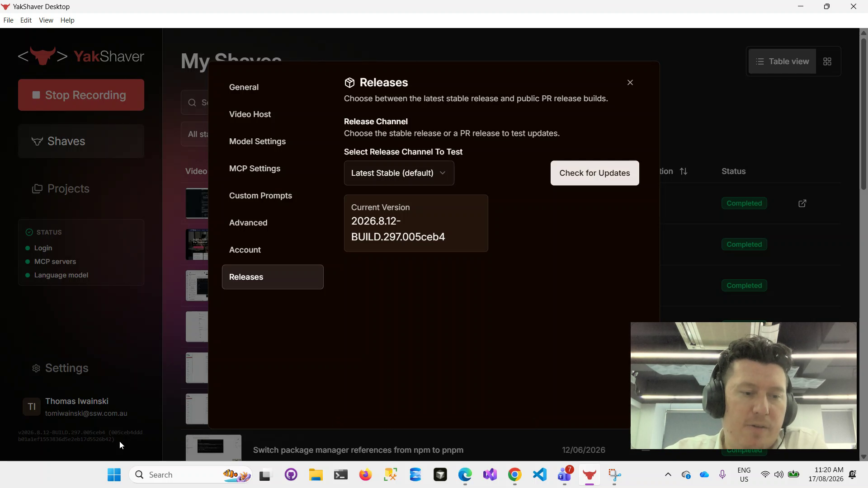Screen dimensions: 868x488
Task: Click the YakShaver logo
Action: [81, 56]
